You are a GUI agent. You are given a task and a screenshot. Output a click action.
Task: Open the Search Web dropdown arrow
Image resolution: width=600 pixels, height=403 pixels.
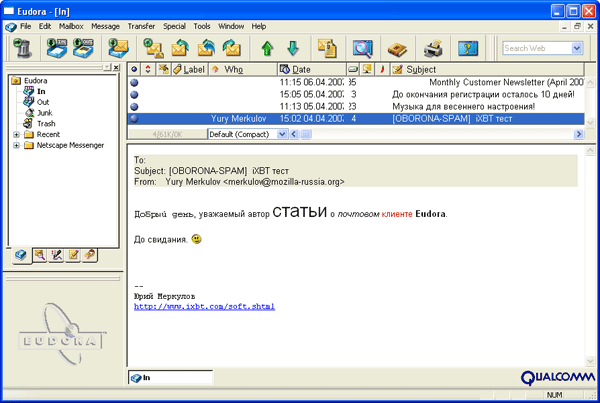click(577, 48)
